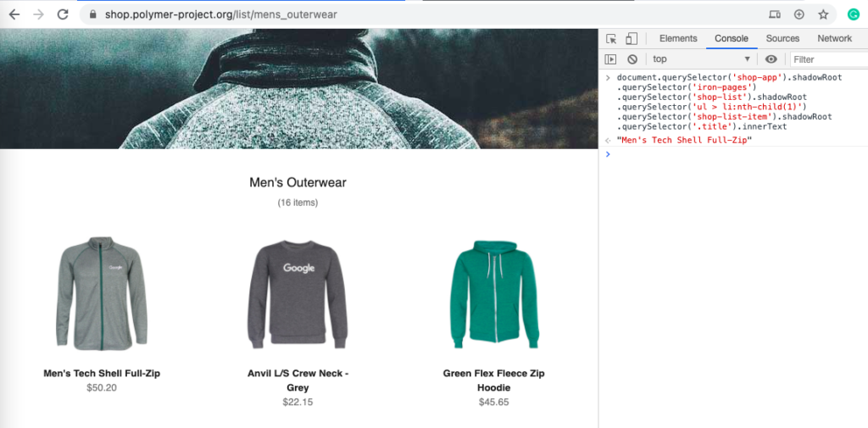Reload the page with the refresh icon
The width and height of the screenshot is (868, 428).
(x=62, y=14)
